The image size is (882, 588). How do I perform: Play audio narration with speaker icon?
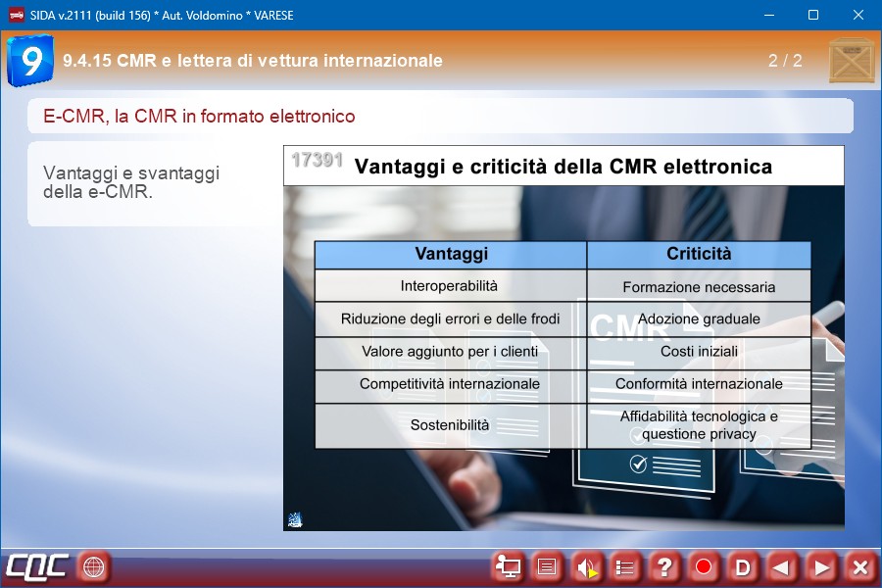[586, 566]
